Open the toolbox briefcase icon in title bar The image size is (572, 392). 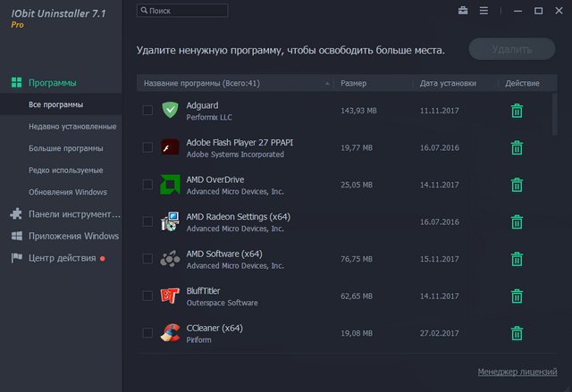(463, 11)
